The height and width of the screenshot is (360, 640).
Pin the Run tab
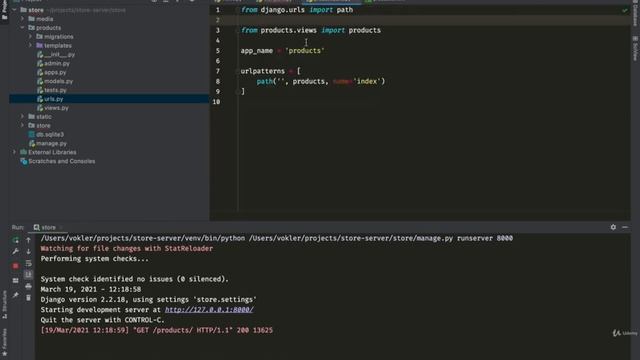pyautogui.click(x=16, y=295)
